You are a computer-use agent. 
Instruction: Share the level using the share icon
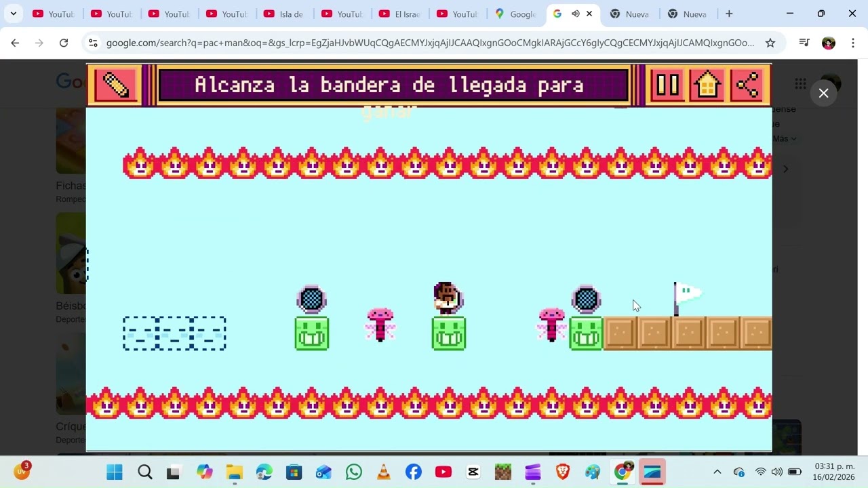pyautogui.click(x=747, y=85)
